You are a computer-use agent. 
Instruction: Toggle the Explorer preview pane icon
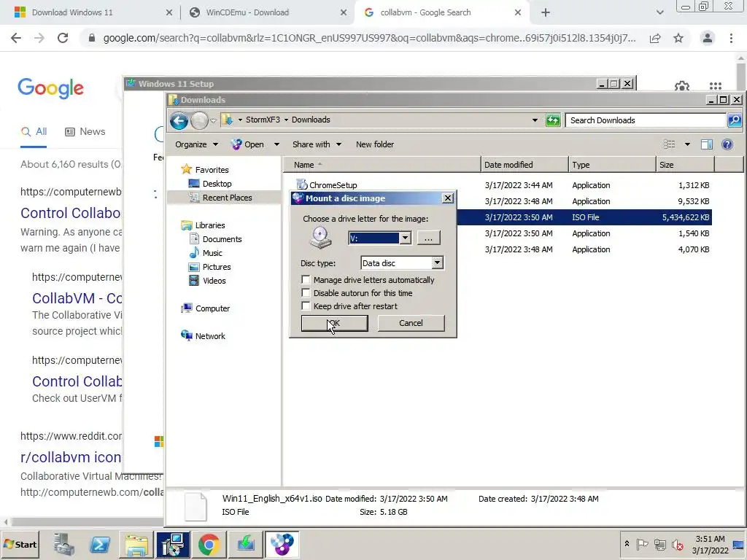[706, 144]
